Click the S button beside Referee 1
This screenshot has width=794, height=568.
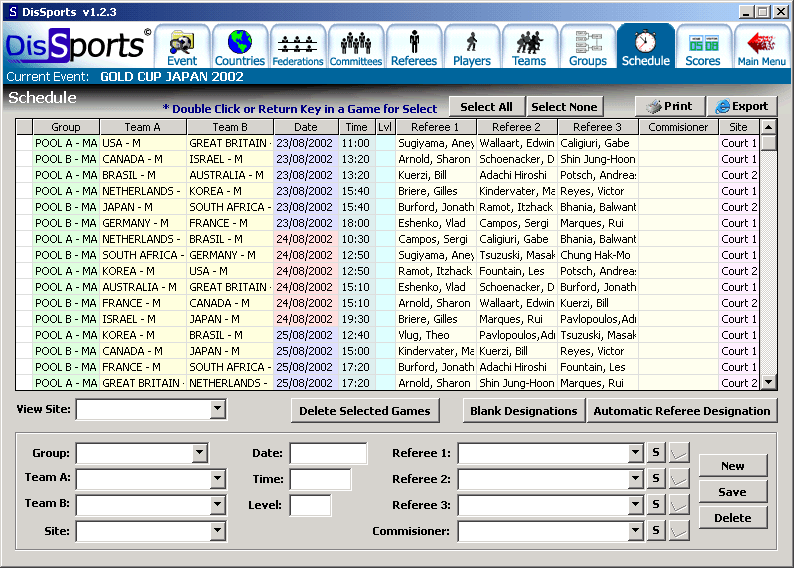pyautogui.click(x=656, y=453)
